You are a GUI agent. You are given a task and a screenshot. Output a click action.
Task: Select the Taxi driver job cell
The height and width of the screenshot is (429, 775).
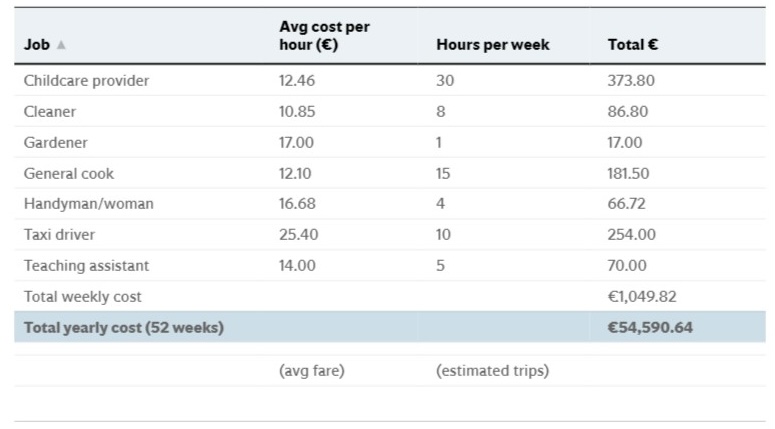[59, 235]
